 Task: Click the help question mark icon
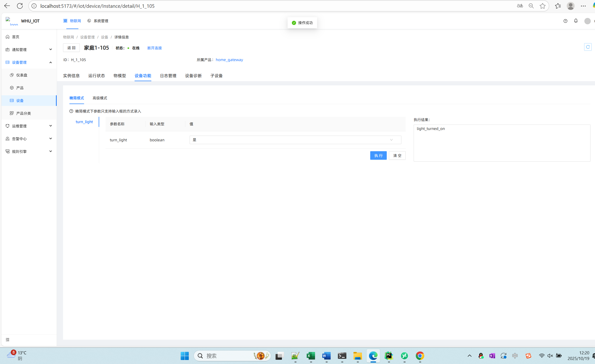coord(565,21)
